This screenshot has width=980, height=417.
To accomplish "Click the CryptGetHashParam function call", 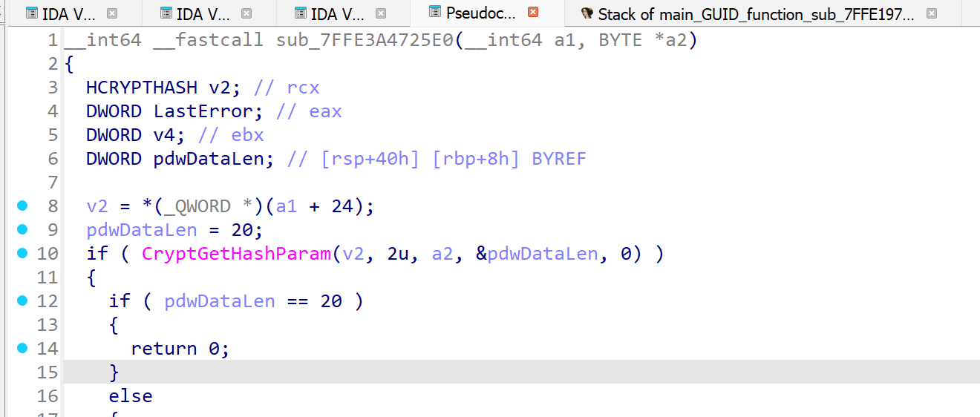I will (236, 254).
